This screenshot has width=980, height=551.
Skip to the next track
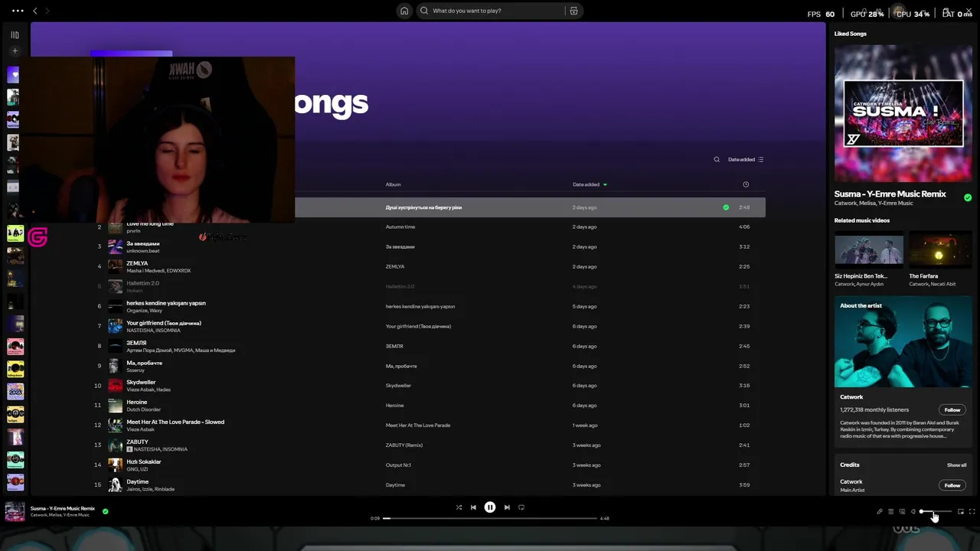click(507, 507)
